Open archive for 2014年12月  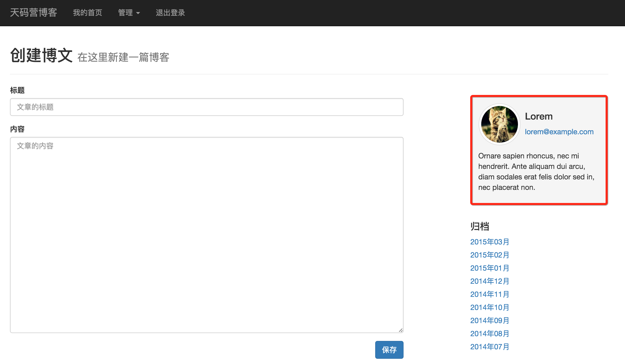(x=489, y=281)
